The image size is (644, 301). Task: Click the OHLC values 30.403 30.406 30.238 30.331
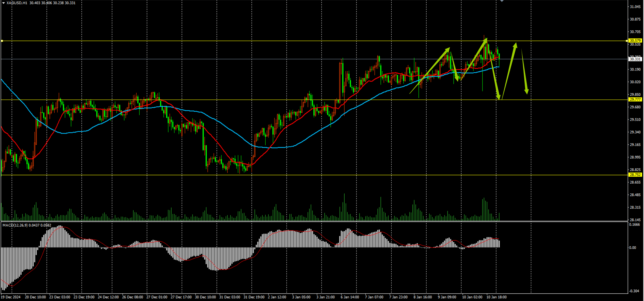click(x=53, y=3)
